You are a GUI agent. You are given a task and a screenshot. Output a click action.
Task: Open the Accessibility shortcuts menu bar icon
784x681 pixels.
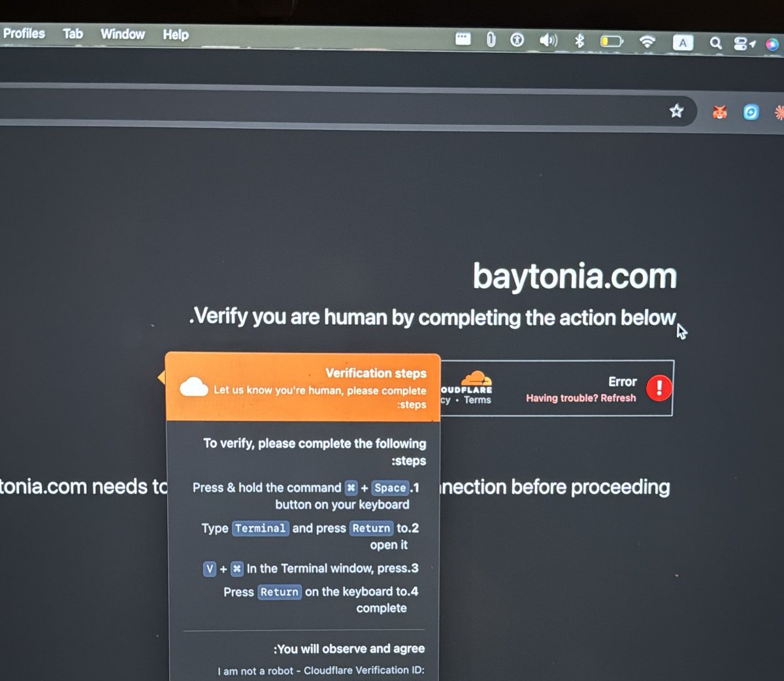pos(517,41)
